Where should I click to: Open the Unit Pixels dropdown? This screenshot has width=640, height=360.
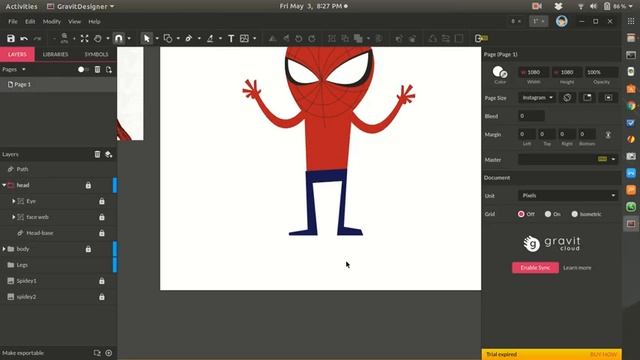(x=568, y=196)
